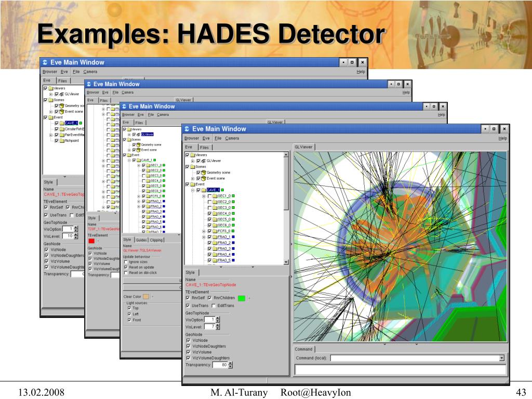
Task: Click the SEC4_0 folder icon in front window
Action: pyautogui.click(x=215, y=214)
